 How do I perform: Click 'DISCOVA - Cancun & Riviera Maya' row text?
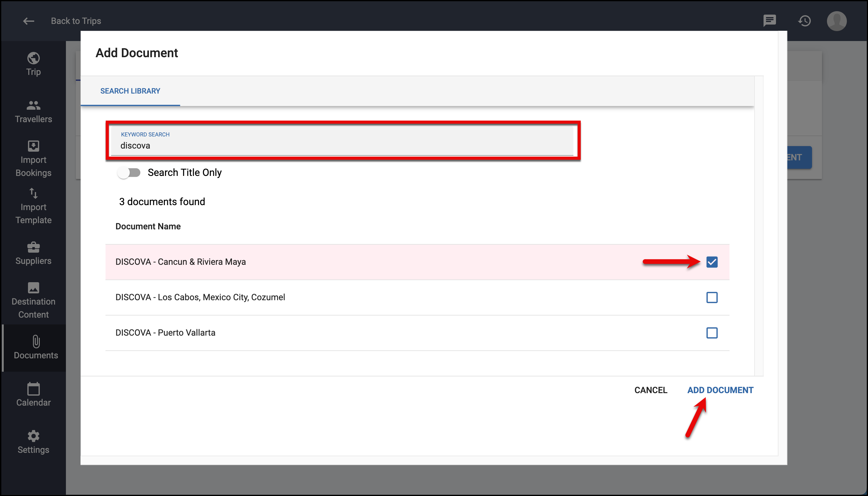[181, 262]
